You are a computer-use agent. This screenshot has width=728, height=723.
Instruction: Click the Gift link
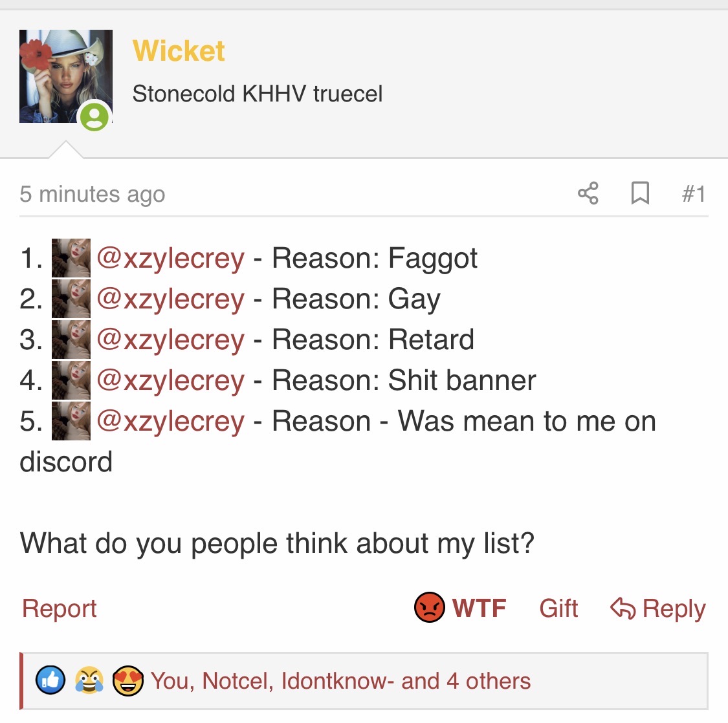(x=558, y=608)
